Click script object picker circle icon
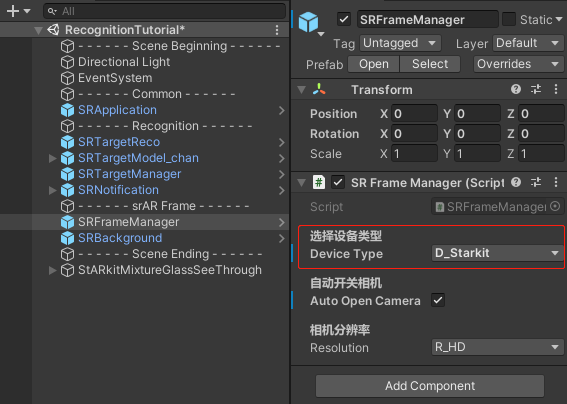Viewport: 567px width, 404px height. [x=555, y=207]
